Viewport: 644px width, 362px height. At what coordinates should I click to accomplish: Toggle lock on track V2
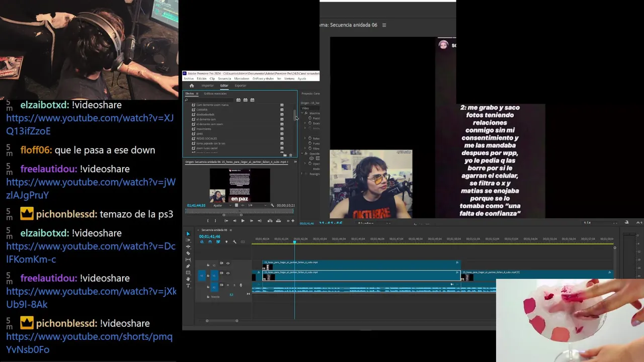click(x=208, y=265)
